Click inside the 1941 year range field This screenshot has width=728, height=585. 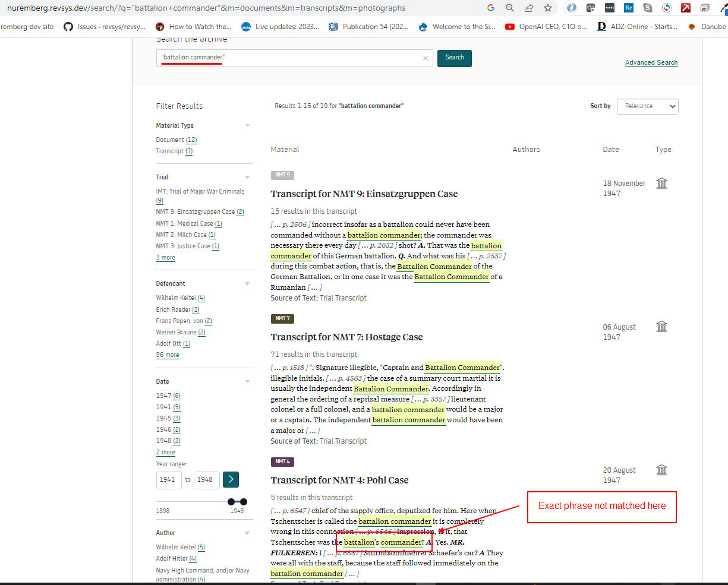(x=168, y=479)
